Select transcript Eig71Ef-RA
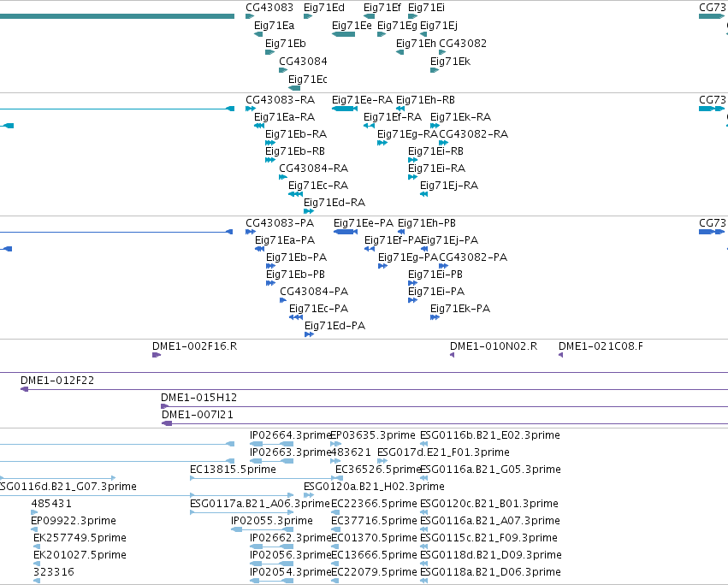 coord(393,117)
